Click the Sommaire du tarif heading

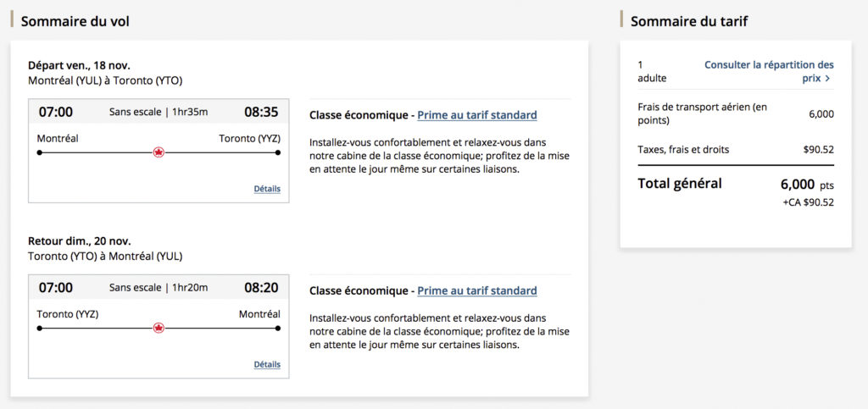pos(689,21)
